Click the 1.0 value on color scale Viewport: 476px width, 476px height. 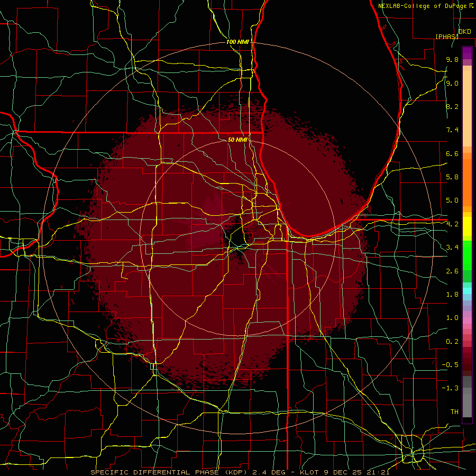(x=452, y=318)
